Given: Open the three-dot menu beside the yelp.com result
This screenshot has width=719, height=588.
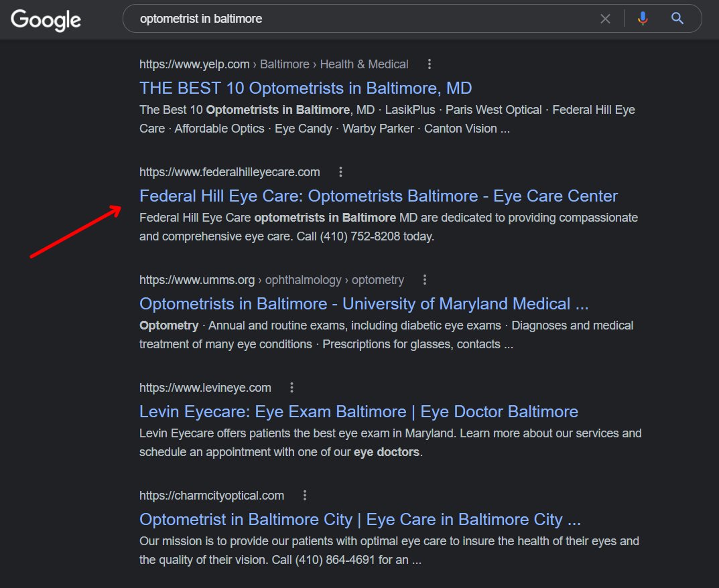Looking at the screenshot, I should [x=430, y=64].
